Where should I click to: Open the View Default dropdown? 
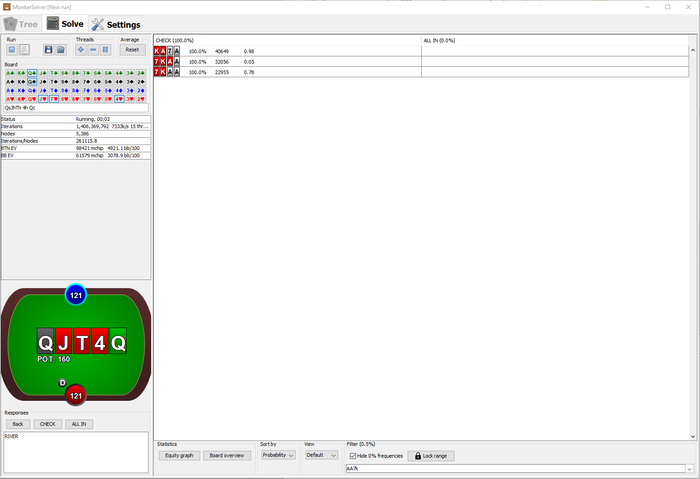tap(321, 455)
